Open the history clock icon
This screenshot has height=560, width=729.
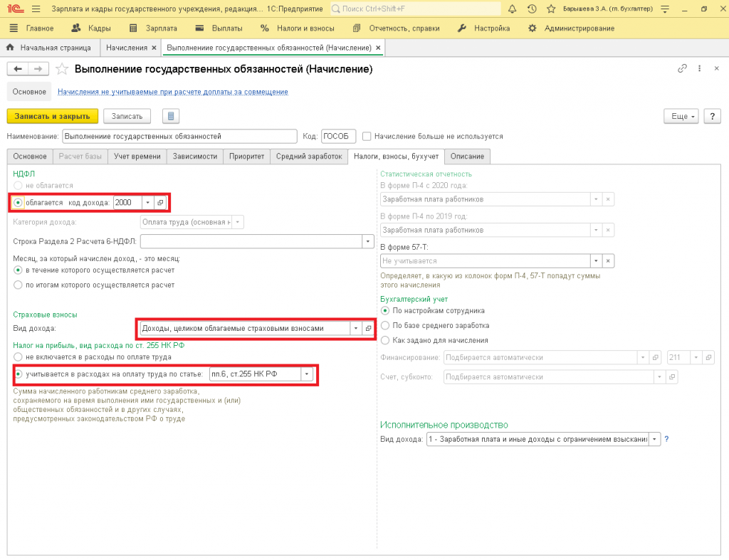[x=532, y=9]
